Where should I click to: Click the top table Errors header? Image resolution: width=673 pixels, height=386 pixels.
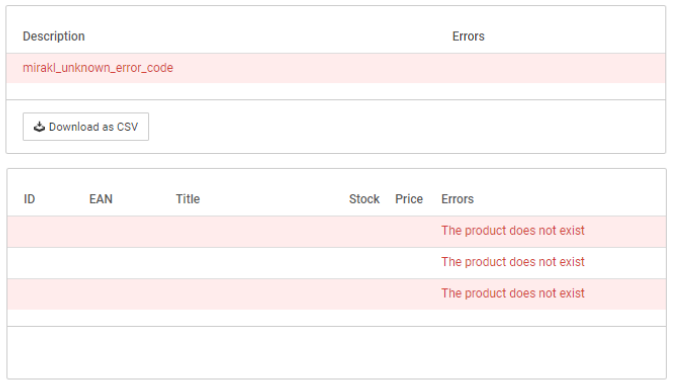[x=468, y=36]
